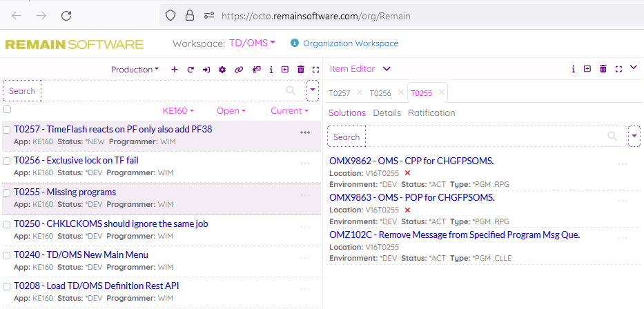Close the T0256 editor tab
Viewport: 644px width, 309px height.
(x=401, y=92)
